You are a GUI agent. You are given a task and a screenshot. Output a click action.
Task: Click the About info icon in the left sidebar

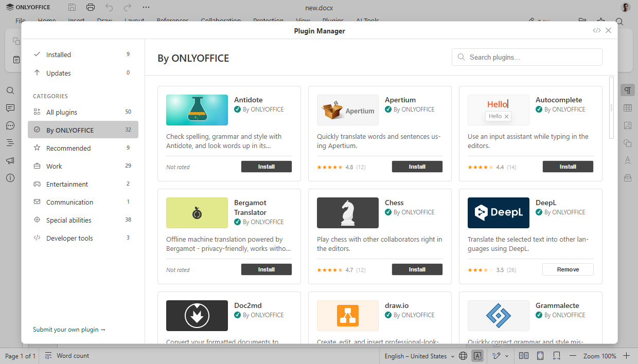tap(10, 178)
